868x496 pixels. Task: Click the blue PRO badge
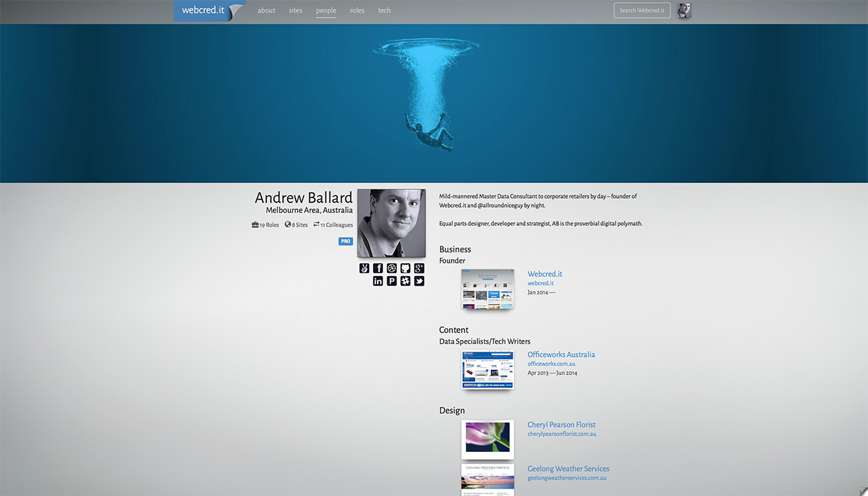coord(345,241)
